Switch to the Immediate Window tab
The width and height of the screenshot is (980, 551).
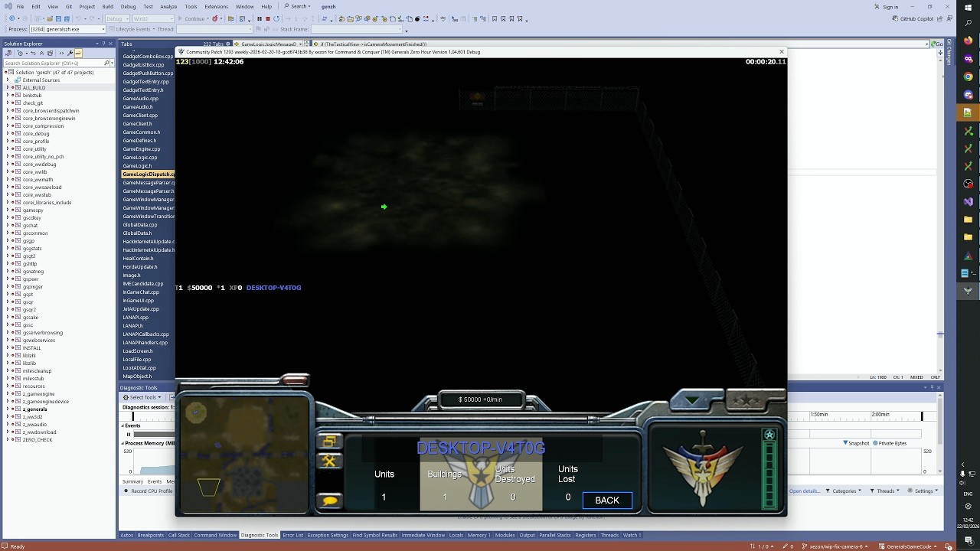tap(423, 535)
